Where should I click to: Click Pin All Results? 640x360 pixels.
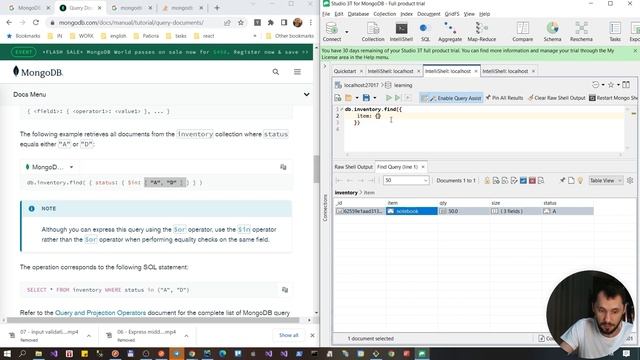tap(504, 98)
